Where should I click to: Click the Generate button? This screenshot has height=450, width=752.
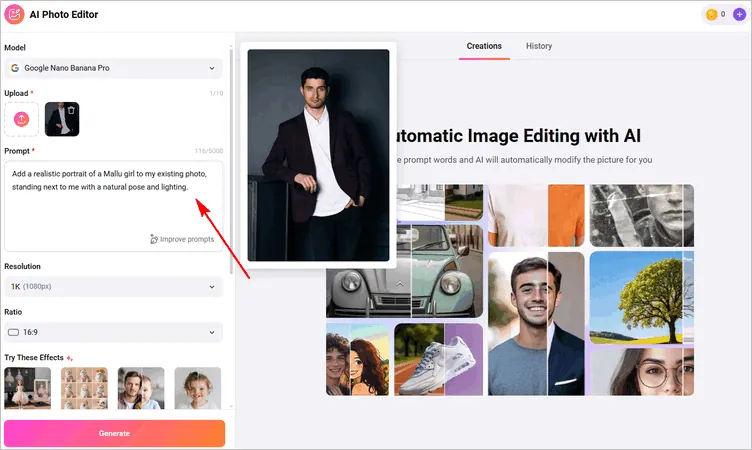[x=114, y=433]
